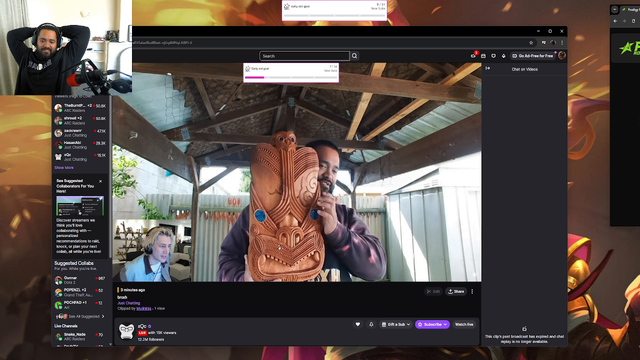Click the Edit clip scissors button
Viewport: 640px width, 360px height.
pyautogui.click(x=433, y=291)
